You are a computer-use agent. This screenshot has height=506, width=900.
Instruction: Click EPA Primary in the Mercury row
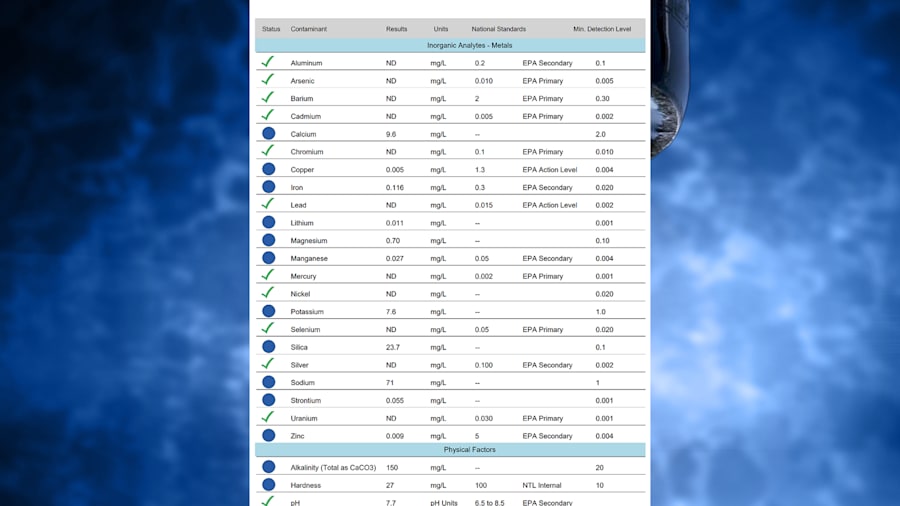543,277
